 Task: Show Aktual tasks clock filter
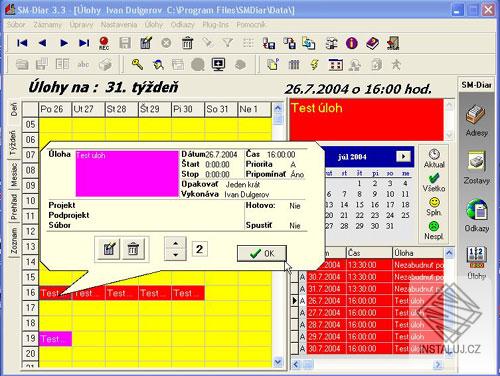(x=434, y=158)
